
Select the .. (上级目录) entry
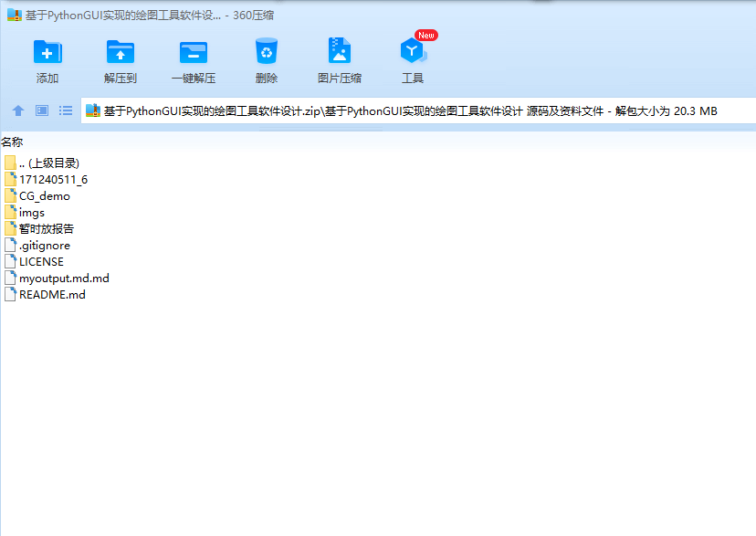(x=49, y=163)
